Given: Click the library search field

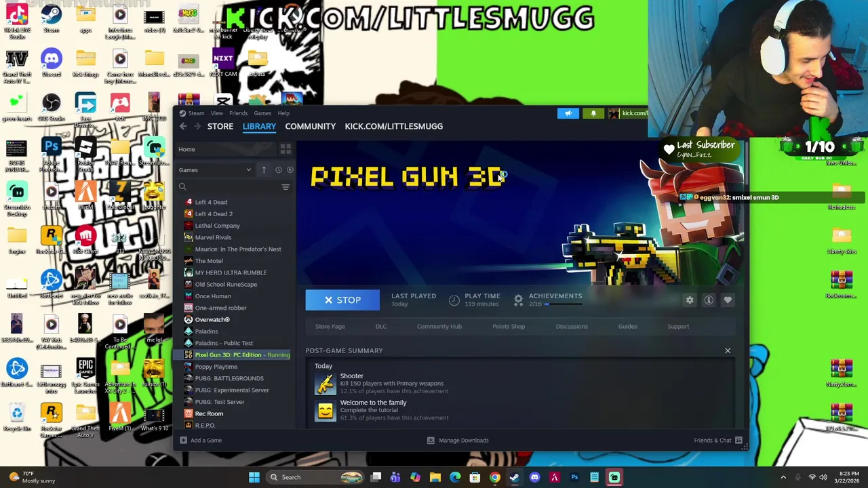Looking at the screenshot, I should (227, 187).
